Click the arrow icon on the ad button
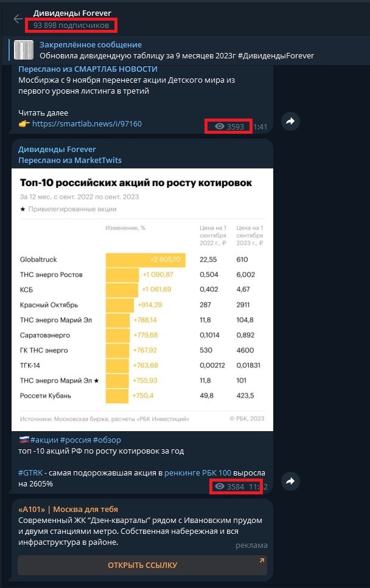The image size is (370, 588). click(261, 561)
